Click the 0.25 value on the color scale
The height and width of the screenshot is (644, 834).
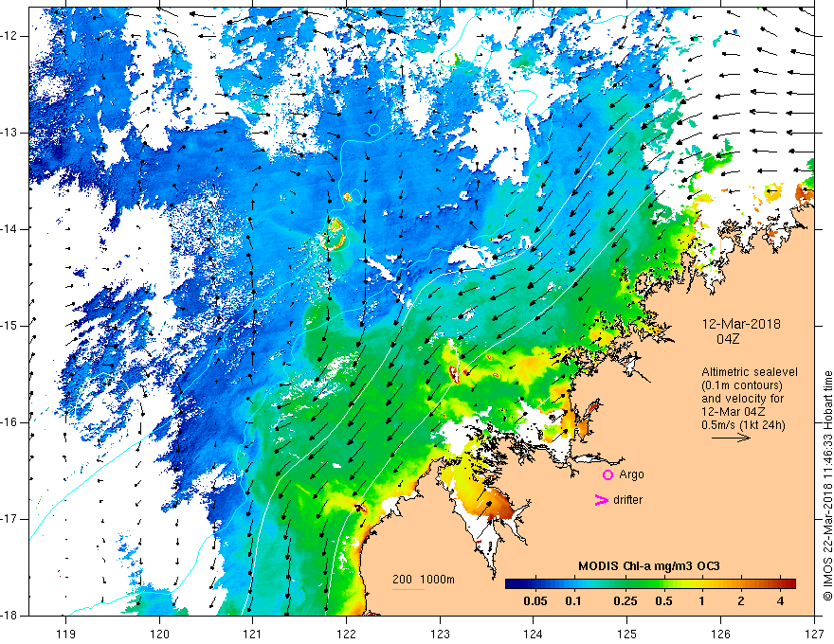[x=625, y=601]
